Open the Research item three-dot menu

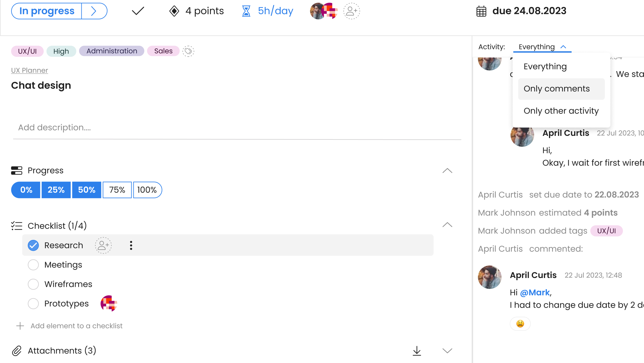pyautogui.click(x=131, y=245)
